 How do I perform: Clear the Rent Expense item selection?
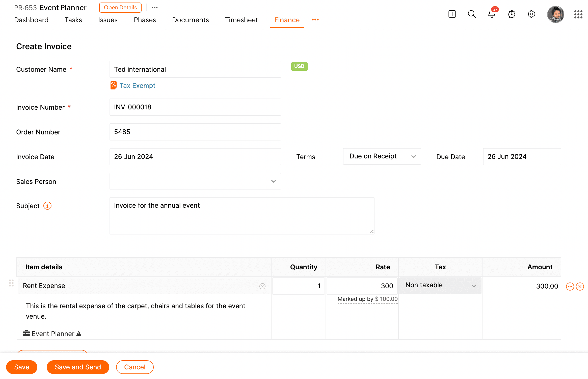coord(262,286)
